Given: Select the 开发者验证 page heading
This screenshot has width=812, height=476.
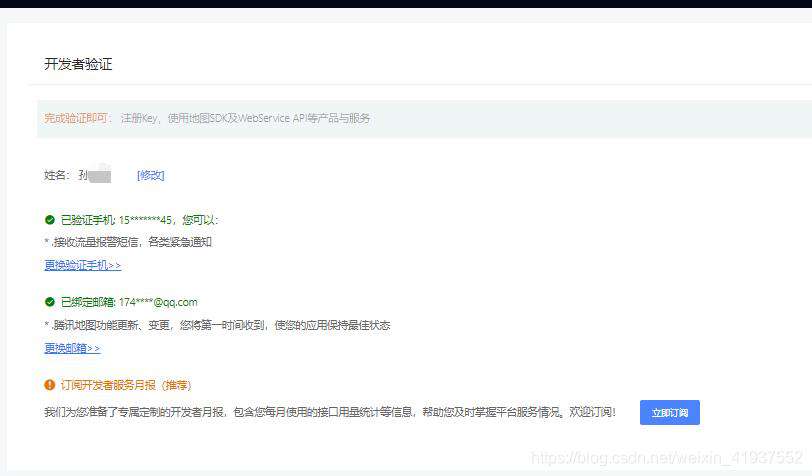Looking at the screenshot, I should 78,64.
